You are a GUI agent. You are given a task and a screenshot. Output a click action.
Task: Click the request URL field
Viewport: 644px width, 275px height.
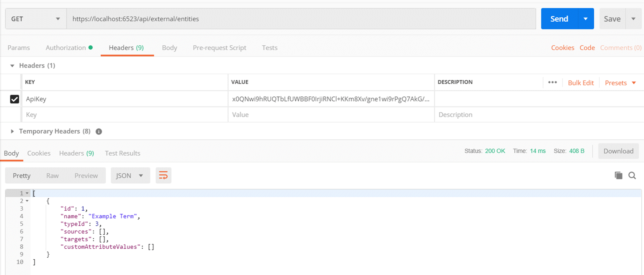[x=301, y=19]
